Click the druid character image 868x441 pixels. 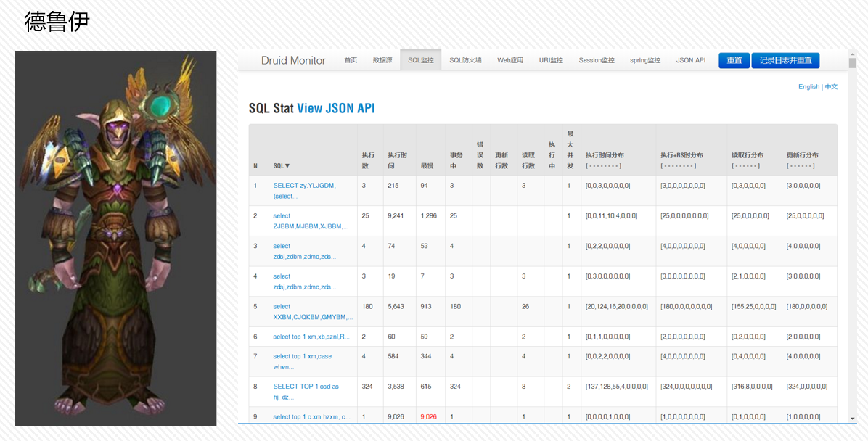tap(115, 239)
